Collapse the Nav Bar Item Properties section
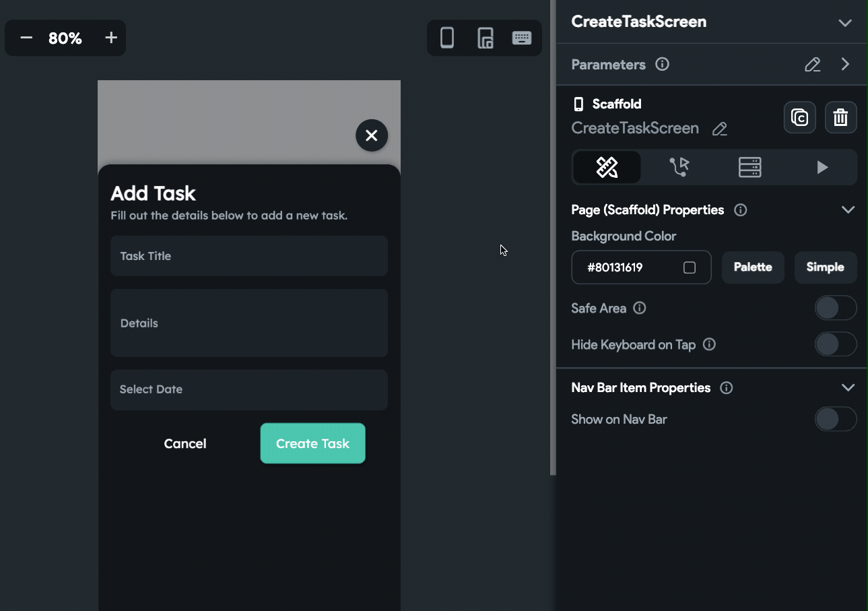 click(848, 388)
